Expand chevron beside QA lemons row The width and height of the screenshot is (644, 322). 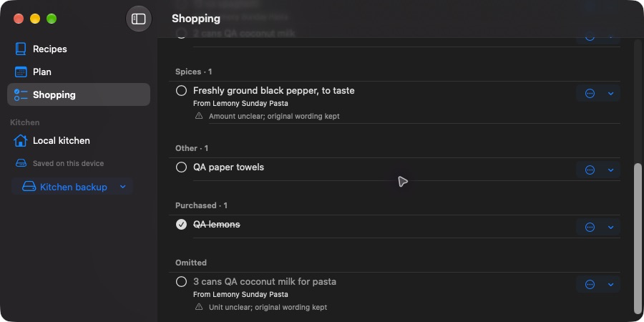pos(611,228)
